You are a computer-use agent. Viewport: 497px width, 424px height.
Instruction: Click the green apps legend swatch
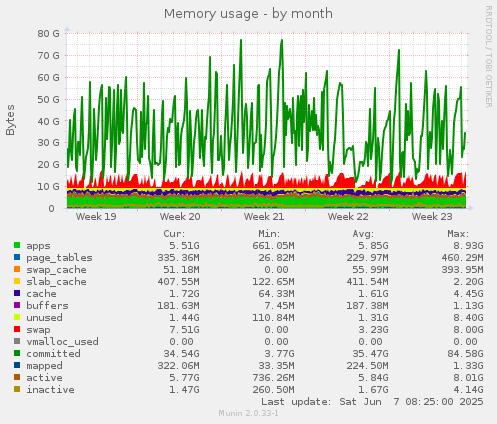17,245
